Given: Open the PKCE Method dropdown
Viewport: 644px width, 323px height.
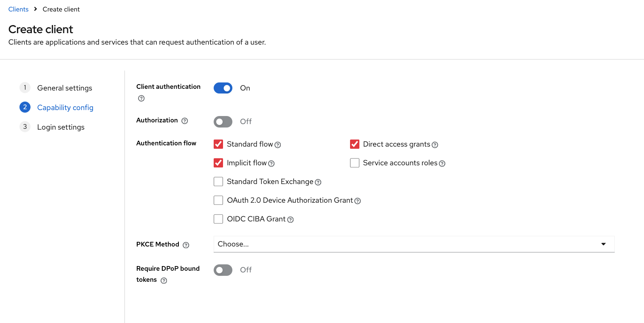Looking at the screenshot, I should [414, 244].
